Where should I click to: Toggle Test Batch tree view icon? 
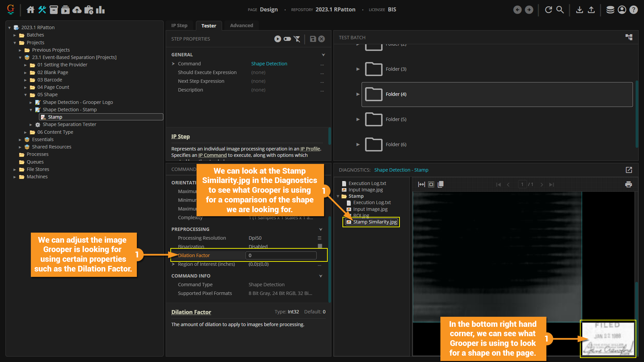[629, 37]
